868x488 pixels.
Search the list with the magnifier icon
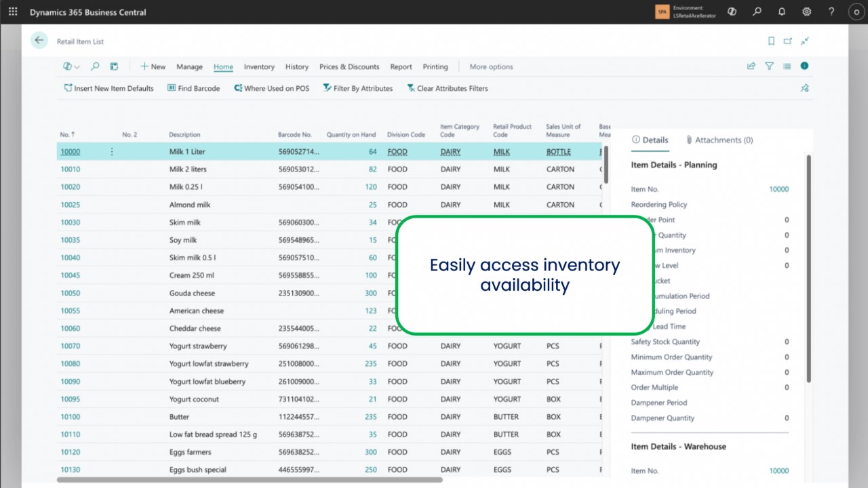[95, 66]
